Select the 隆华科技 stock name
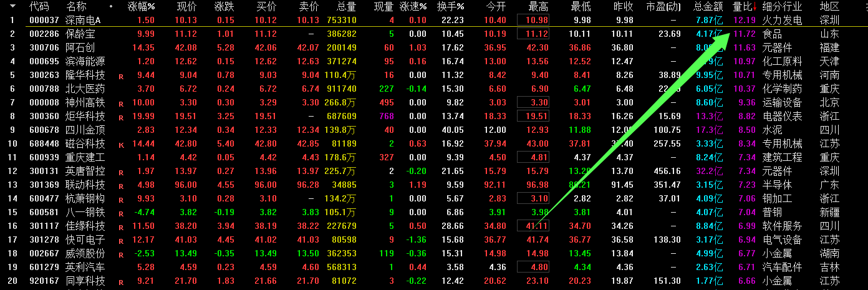Image resolution: width=868 pixels, height=290 pixels. [86, 75]
